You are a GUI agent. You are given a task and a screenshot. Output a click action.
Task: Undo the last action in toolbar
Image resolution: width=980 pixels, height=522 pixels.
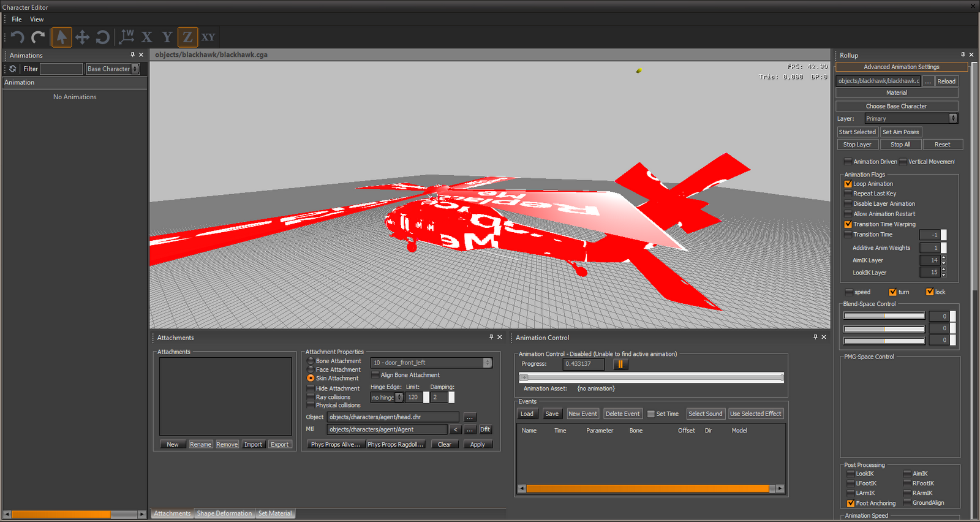(x=18, y=37)
